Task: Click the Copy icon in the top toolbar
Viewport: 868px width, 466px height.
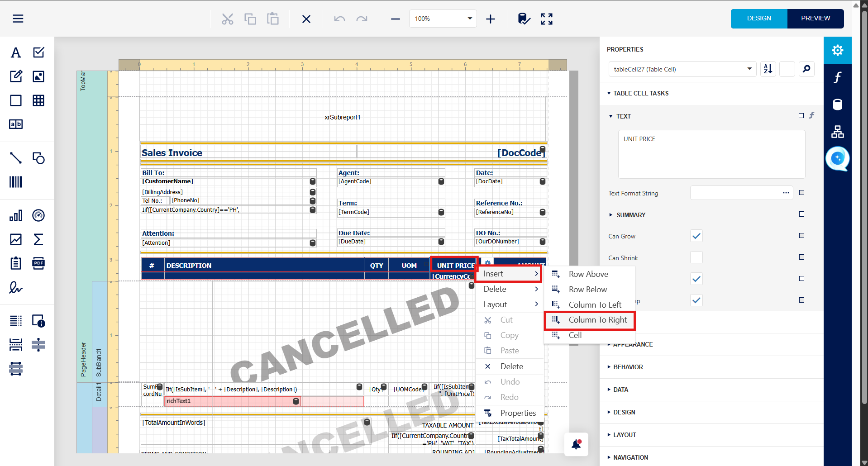Action: [x=250, y=19]
